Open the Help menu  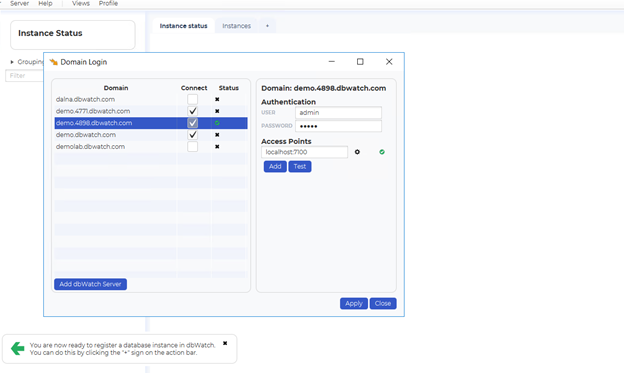[x=45, y=3]
